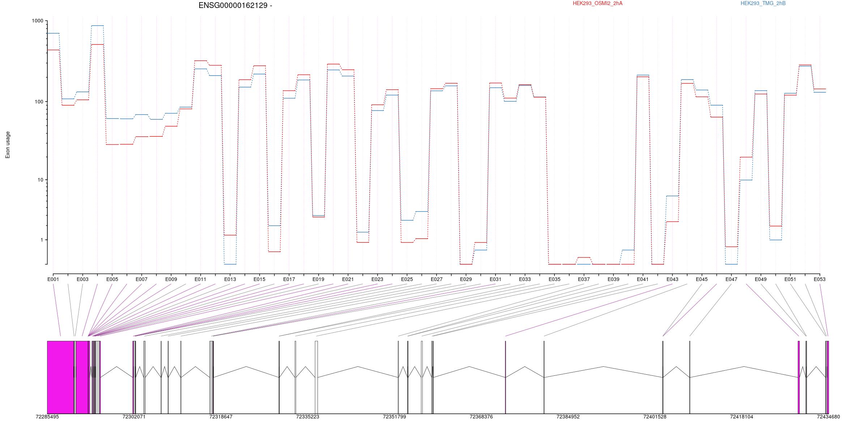
Task: Select exon label E049
Action: pos(761,279)
